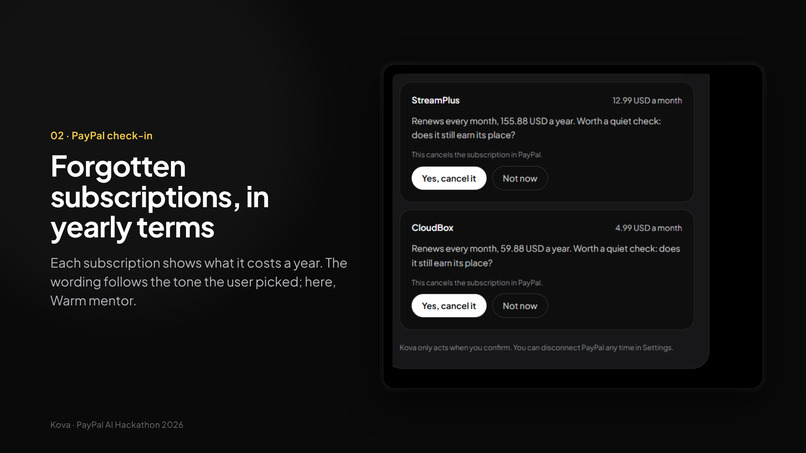Image resolution: width=806 pixels, height=453 pixels.
Task: Click the Forgotten subscriptions headline
Action: click(160, 197)
